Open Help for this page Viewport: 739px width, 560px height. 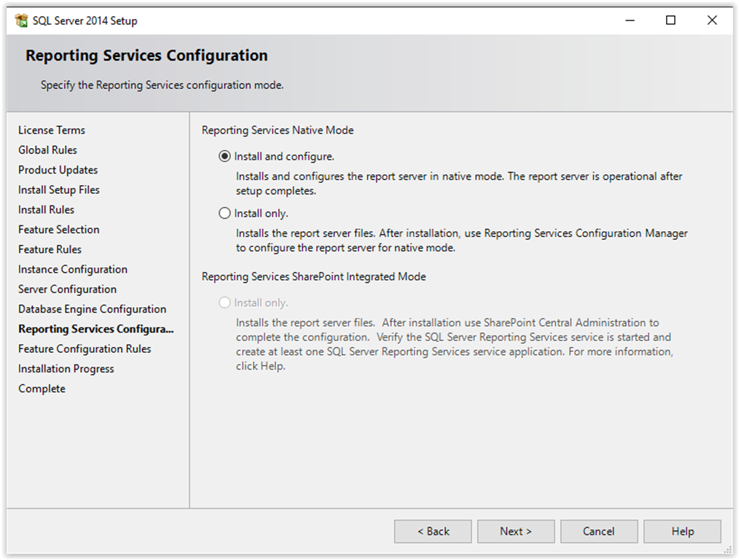pos(682,532)
